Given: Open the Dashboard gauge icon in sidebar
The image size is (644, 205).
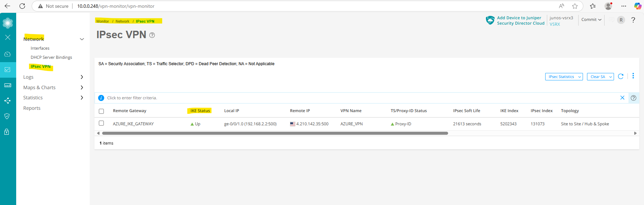Looking at the screenshot, I should [x=7, y=54].
